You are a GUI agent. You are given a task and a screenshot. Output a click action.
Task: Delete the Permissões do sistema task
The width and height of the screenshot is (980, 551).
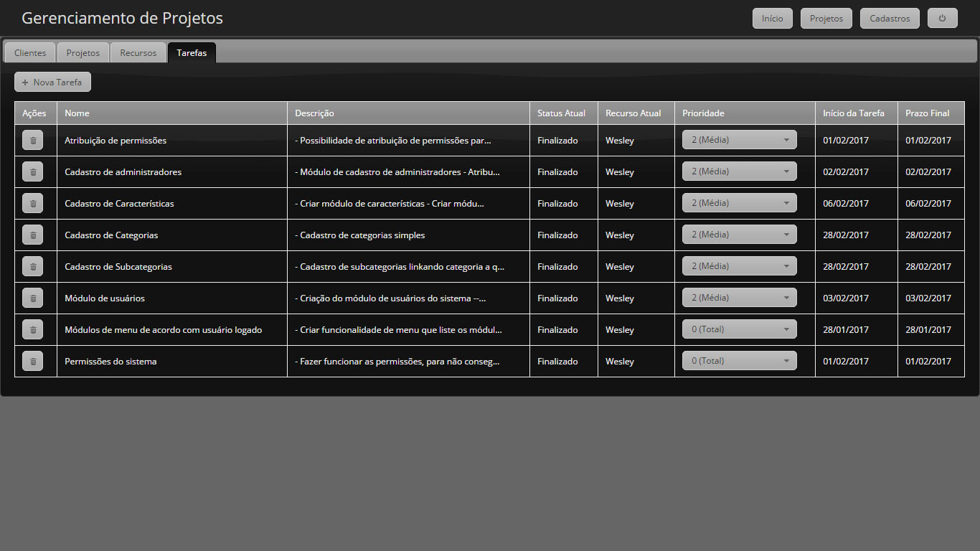[x=33, y=362]
